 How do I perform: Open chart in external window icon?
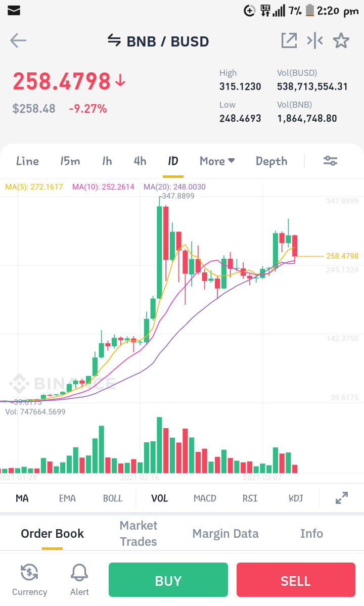(289, 40)
